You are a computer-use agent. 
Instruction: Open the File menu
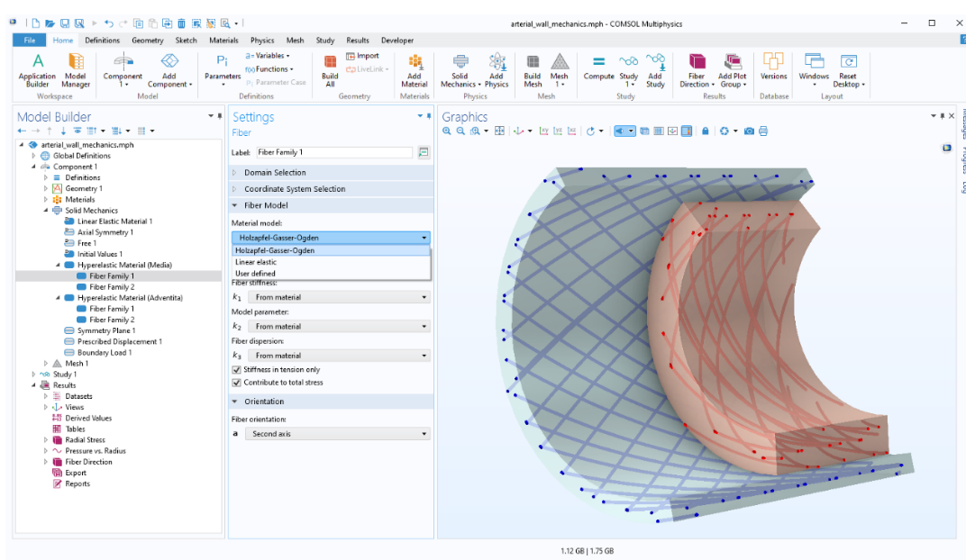pyautogui.click(x=29, y=40)
